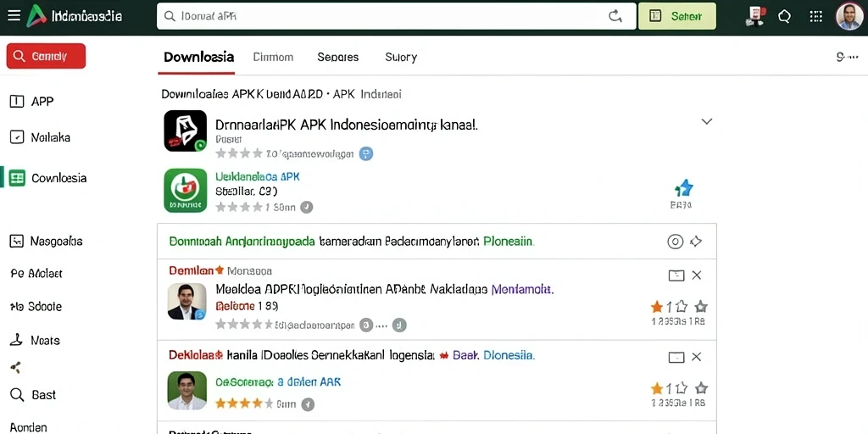868x434 pixels.
Task: Click the blue badge after the first result's rating
Action: [x=366, y=154]
